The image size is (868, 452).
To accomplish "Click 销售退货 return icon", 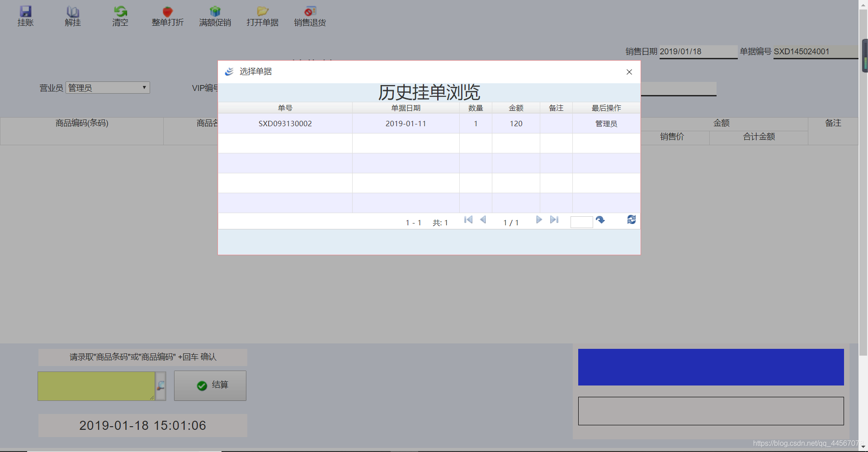I will point(310,11).
